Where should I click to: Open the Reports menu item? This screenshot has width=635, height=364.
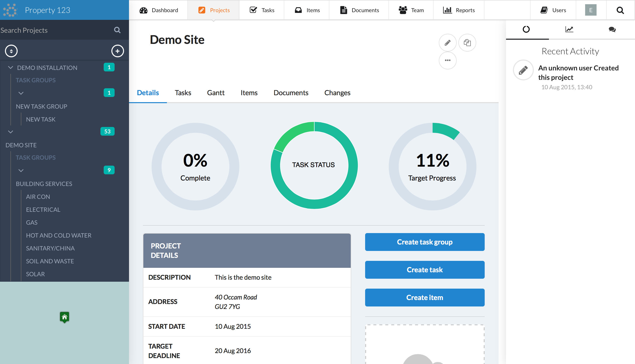459,10
